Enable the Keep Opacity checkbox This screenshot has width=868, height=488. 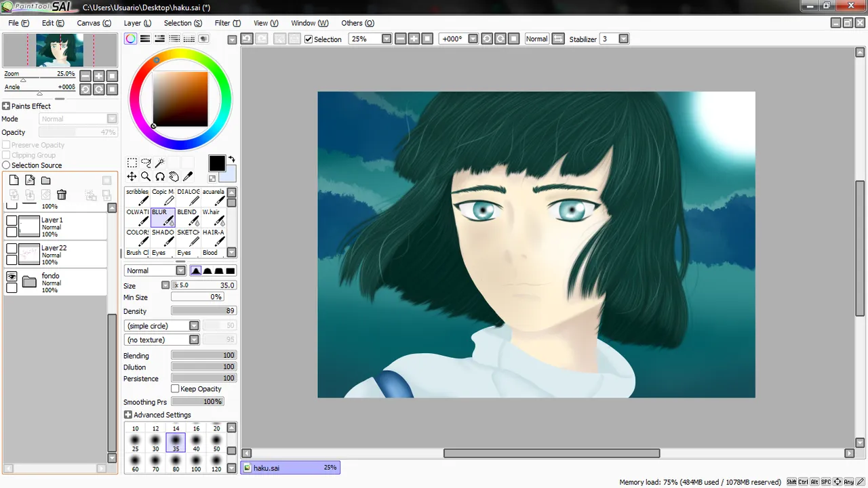pyautogui.click(x=175, y=388)
